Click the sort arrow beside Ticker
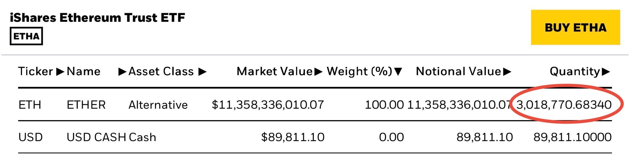644x157 pixels. tap(60, 72)
